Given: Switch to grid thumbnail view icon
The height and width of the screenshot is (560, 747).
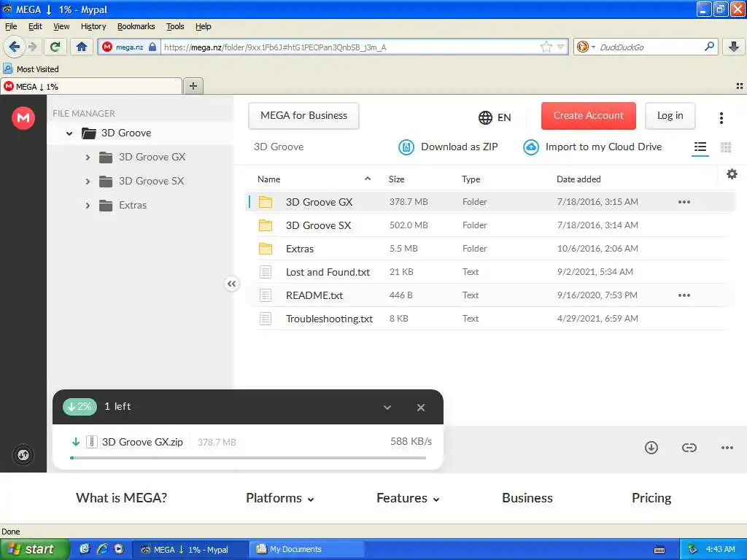Looking at the screenshot, I should point(726,147).
